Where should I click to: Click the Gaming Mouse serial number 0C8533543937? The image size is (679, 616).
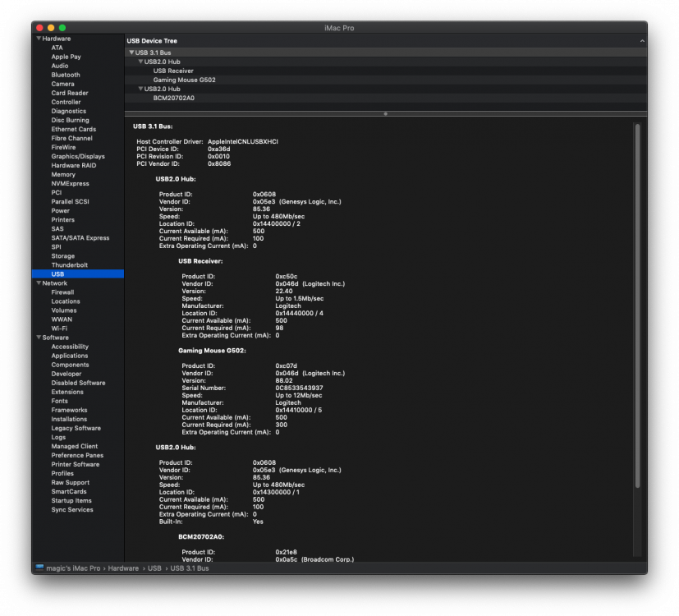(x=299, y=388)
